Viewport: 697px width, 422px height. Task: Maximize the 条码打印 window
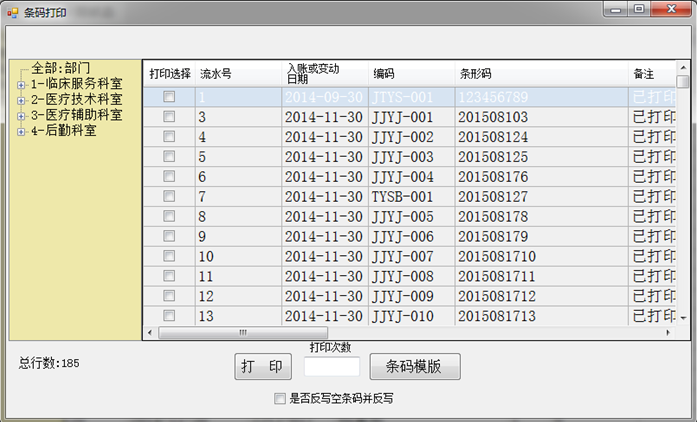pyautogui.click(x=639, y=9)
